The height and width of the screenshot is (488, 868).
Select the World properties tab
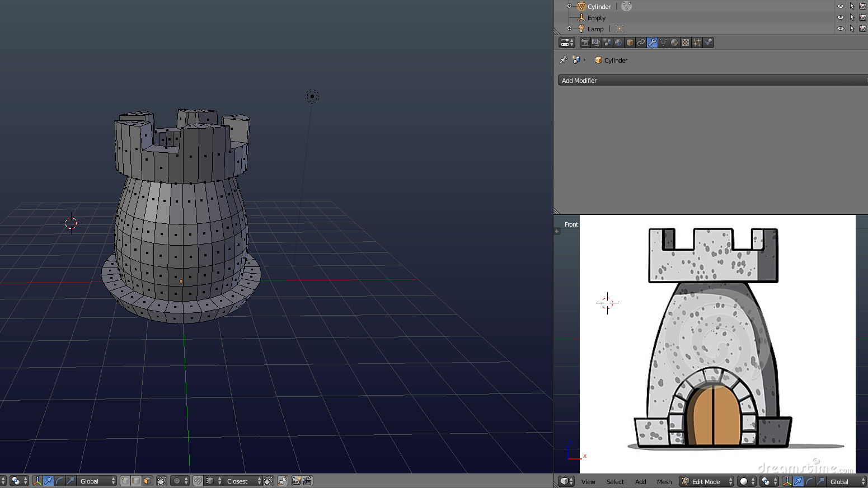(x=618, y=42)
